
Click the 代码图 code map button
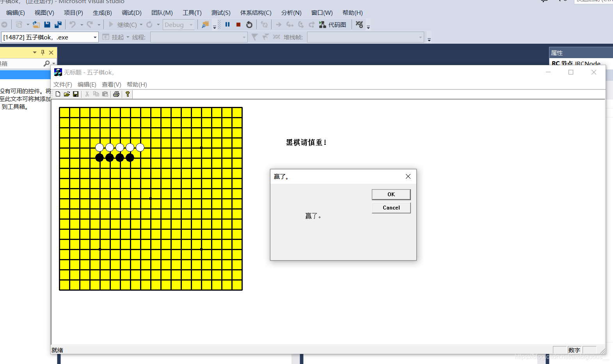(332, 25)
